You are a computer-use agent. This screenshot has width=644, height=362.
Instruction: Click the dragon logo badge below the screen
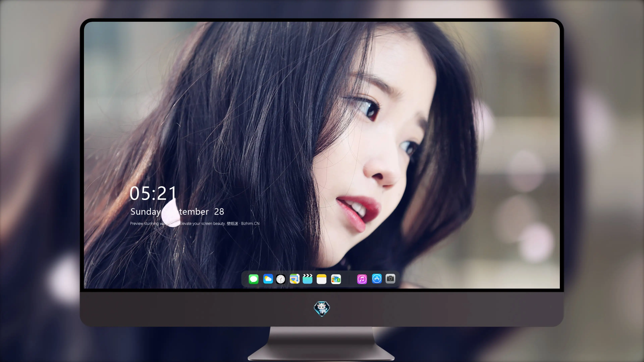pyautogui.click(x=322, y=309)
